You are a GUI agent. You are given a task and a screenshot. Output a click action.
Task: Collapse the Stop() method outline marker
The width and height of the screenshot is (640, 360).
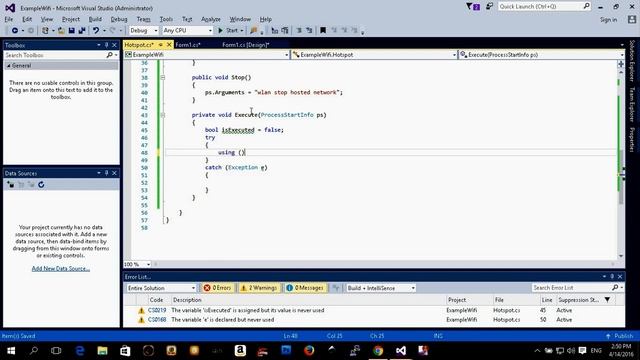click(162, 78)
